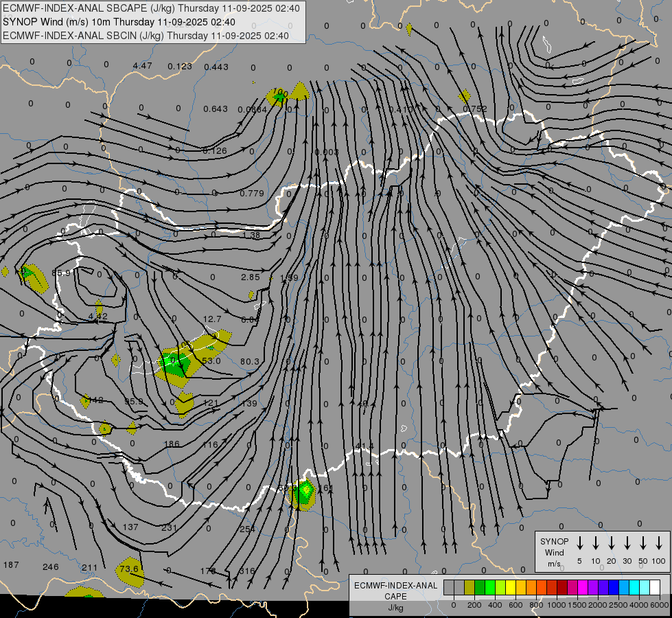Viewport: 672px width, 618px height.
Task: Click the 4000 tick label on CAPE scale
Action: (x=638, y=605)
